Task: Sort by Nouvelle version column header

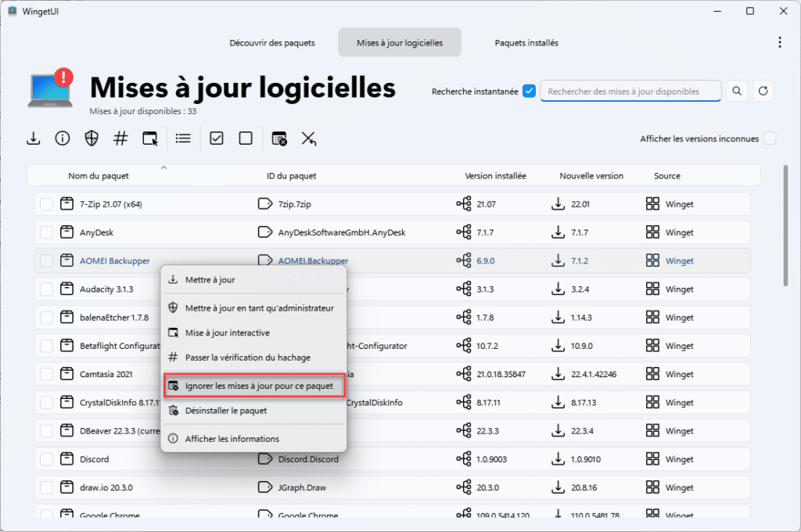Action: tap(591, 176)
